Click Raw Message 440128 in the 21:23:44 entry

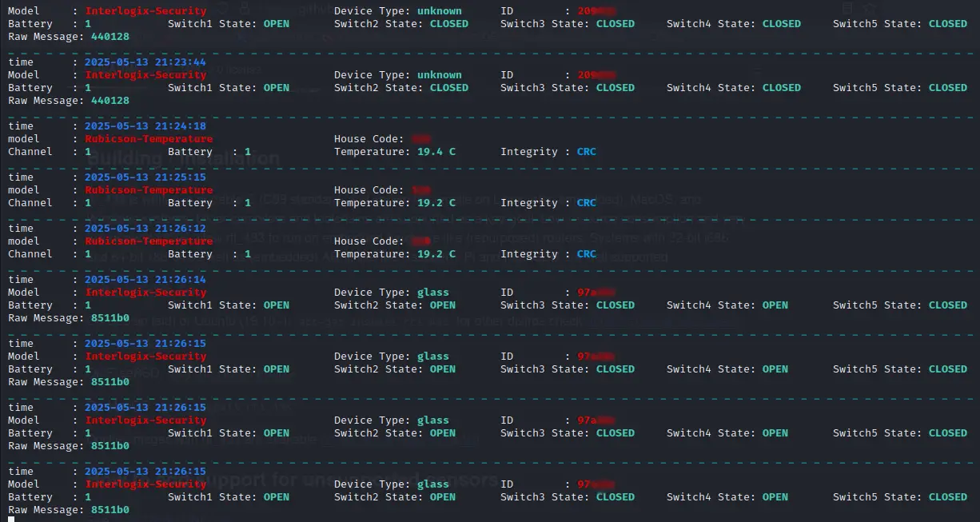click(x=110, y=101)
